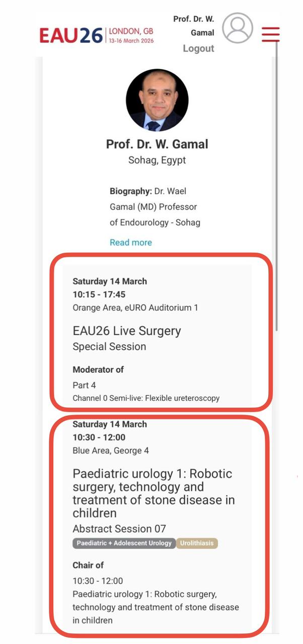Open EAU26 Live Surgery session title

pos(127,331)
